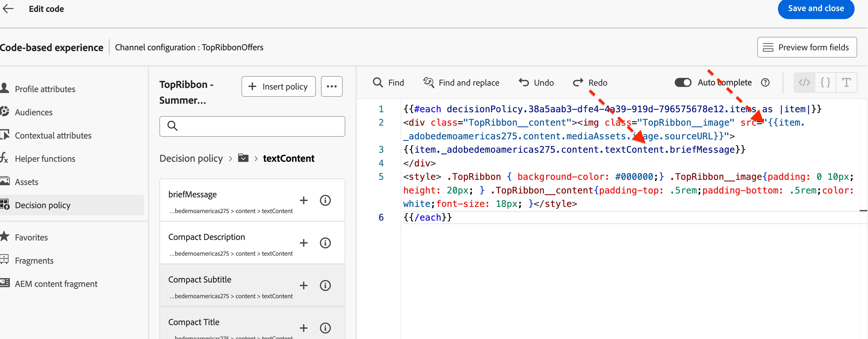This screenshot has width=868, height=339.
Task: Select Profile attributes in the sidebar
Action: 45,89
